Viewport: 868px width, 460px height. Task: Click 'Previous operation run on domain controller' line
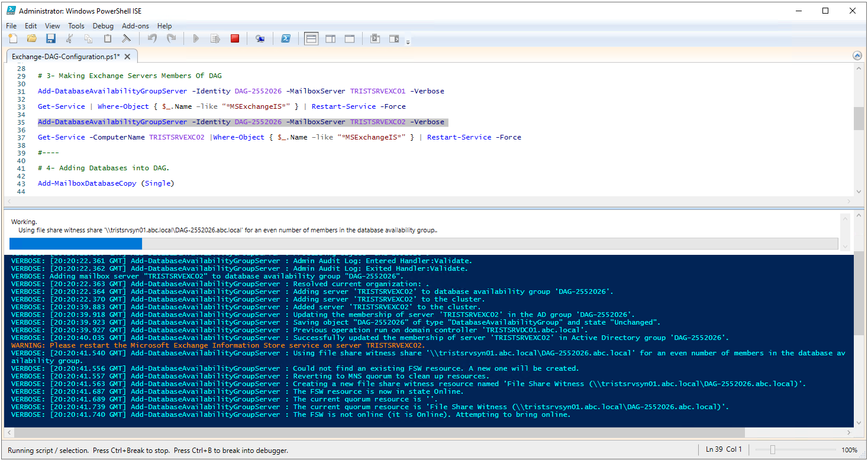(x=299, y=330)
